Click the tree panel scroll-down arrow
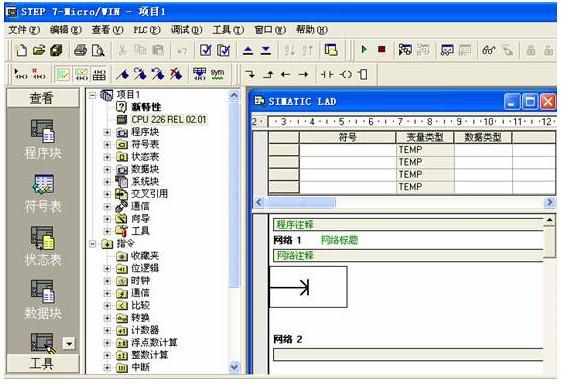Screen dimensions: 561x384 pyautogui.click(x=234, y=367)
